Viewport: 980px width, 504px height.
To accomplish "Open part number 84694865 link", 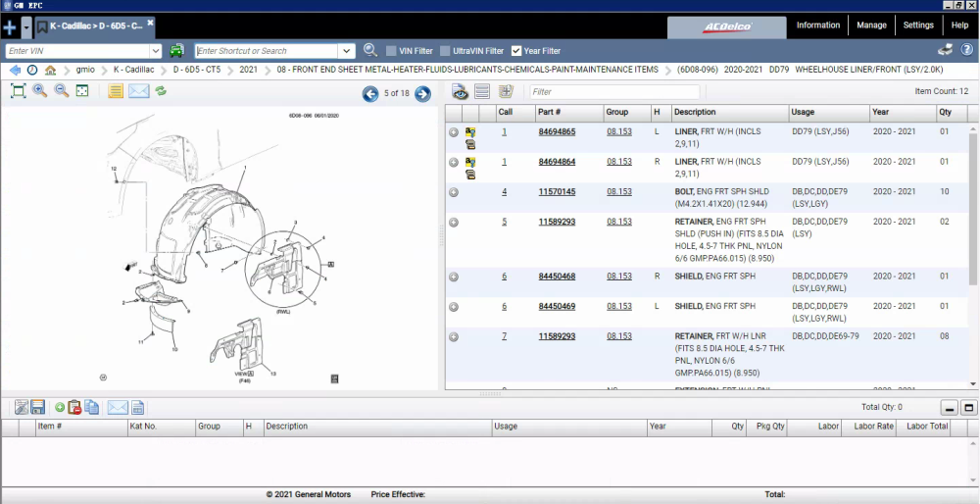I will click(x=557, y=132).
